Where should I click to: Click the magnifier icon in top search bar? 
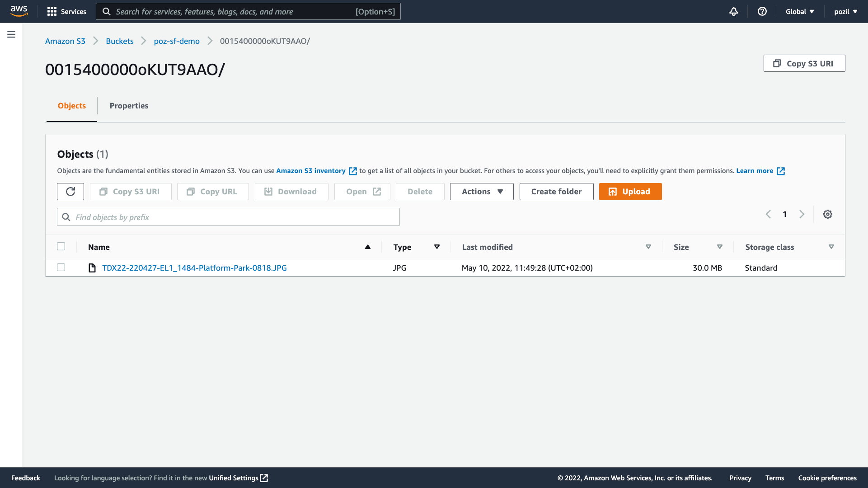tap(107, 11)
